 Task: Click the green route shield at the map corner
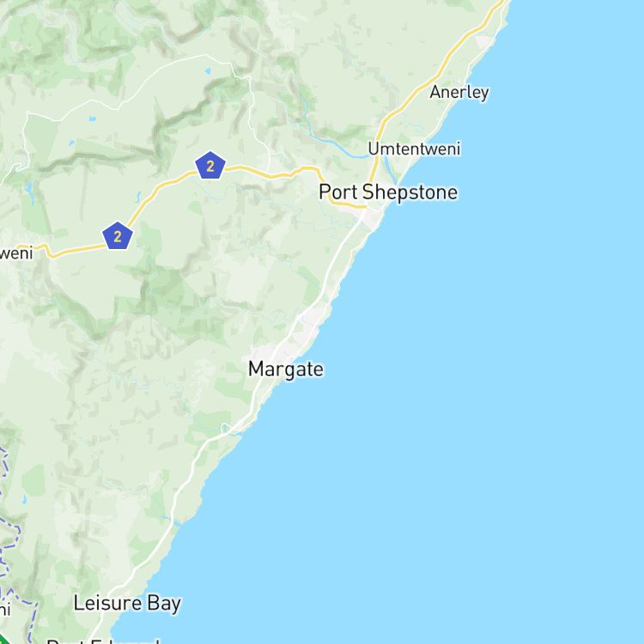click(5, 639)
